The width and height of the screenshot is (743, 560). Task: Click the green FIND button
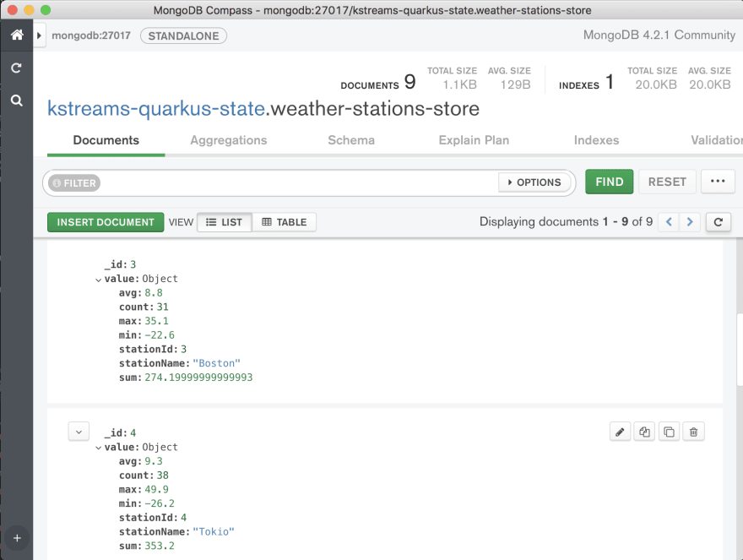(610, 182)
